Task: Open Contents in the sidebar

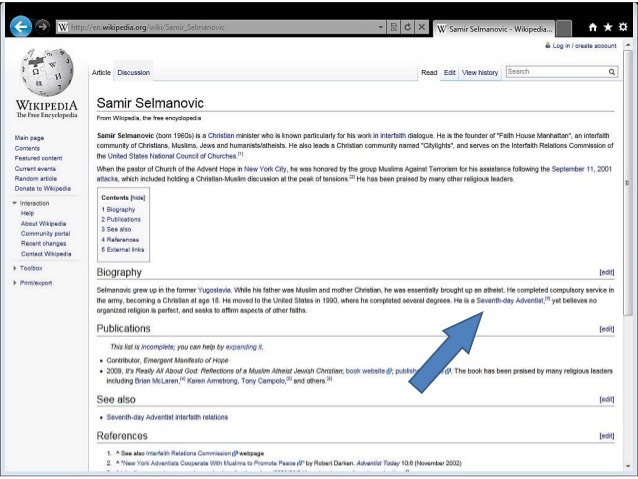Action: coord(27,148)
